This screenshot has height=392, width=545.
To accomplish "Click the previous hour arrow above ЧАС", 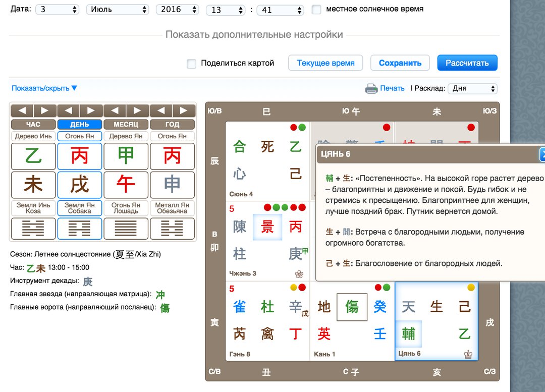I will [x=22, y=110].
